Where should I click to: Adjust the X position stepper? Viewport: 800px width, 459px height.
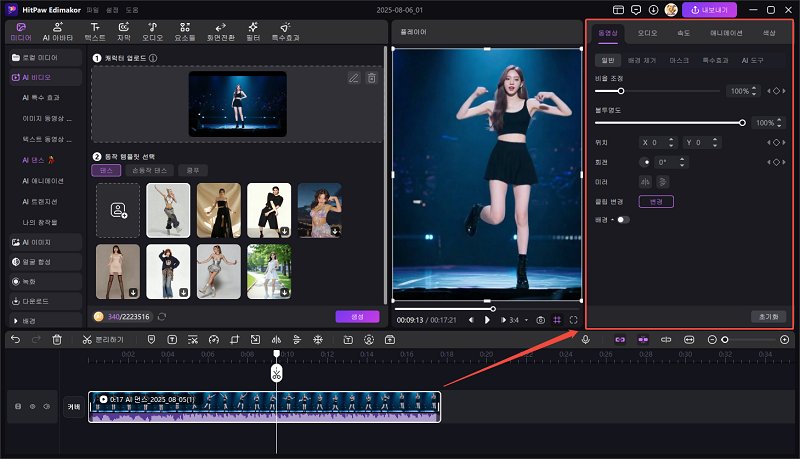[x=671, y=143]
